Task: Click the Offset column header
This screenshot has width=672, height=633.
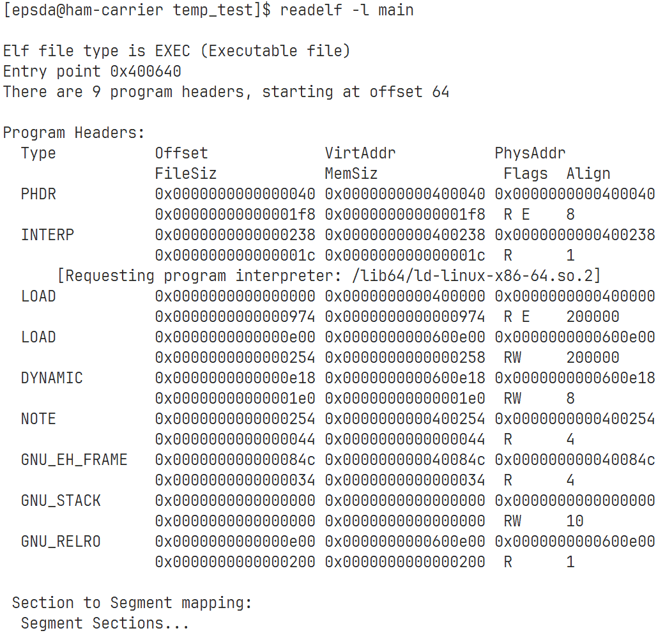Action: [181, 153]
